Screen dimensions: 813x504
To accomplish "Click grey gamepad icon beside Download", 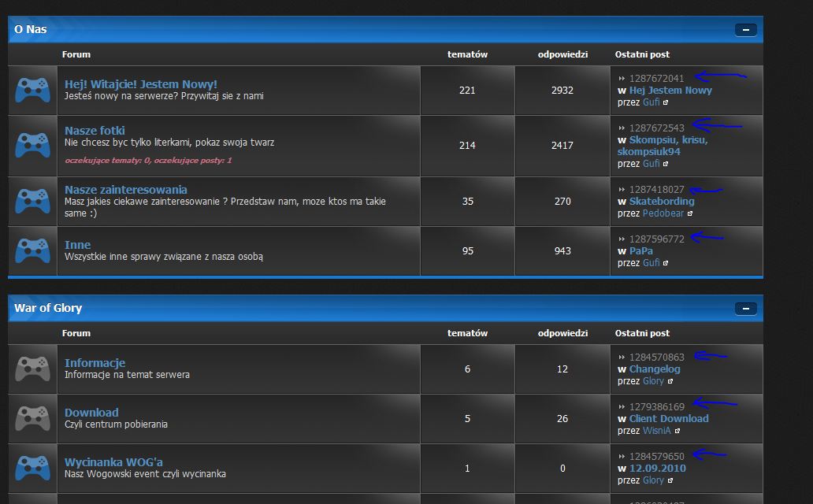I will [32, 418].
